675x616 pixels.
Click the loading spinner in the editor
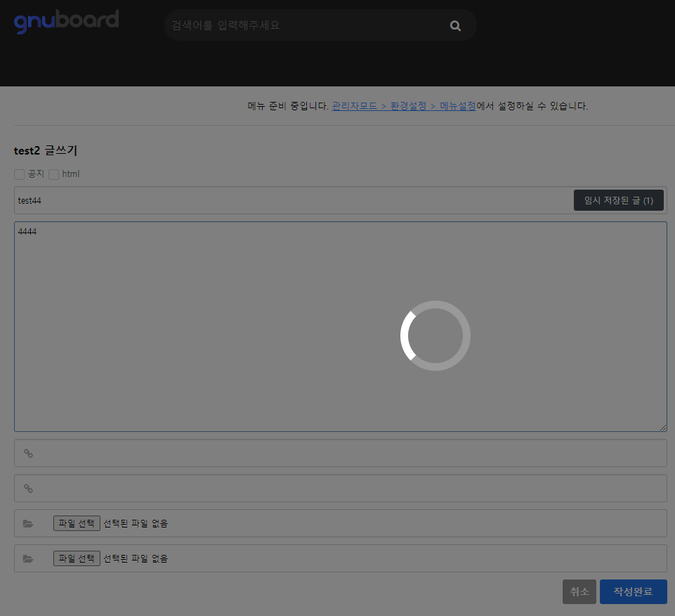click(x=435, y=336)
